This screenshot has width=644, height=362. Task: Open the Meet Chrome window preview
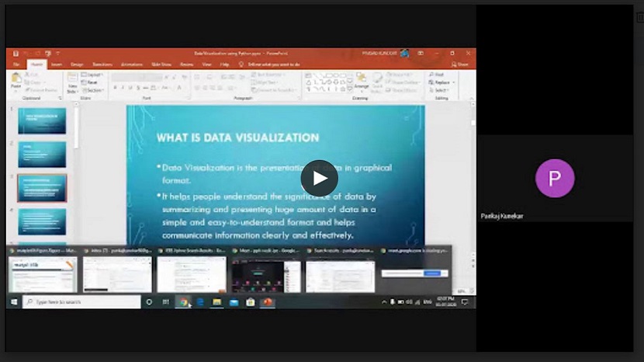pos(266,274)
